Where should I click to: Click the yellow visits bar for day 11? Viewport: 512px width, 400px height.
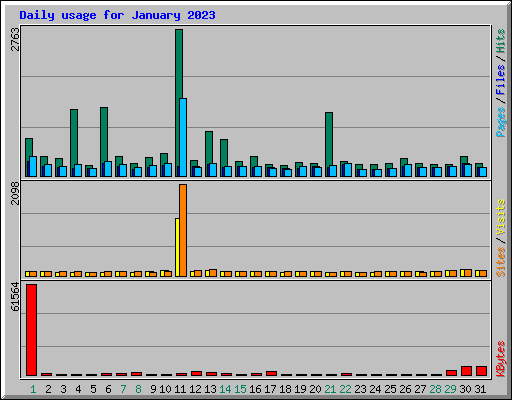[177, 247]
